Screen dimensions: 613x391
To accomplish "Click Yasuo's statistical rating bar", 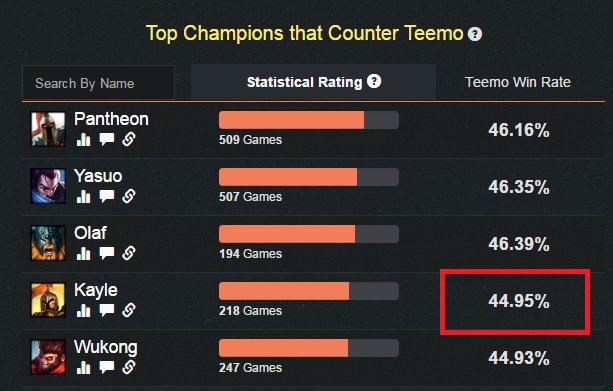I will coord(309,177).
